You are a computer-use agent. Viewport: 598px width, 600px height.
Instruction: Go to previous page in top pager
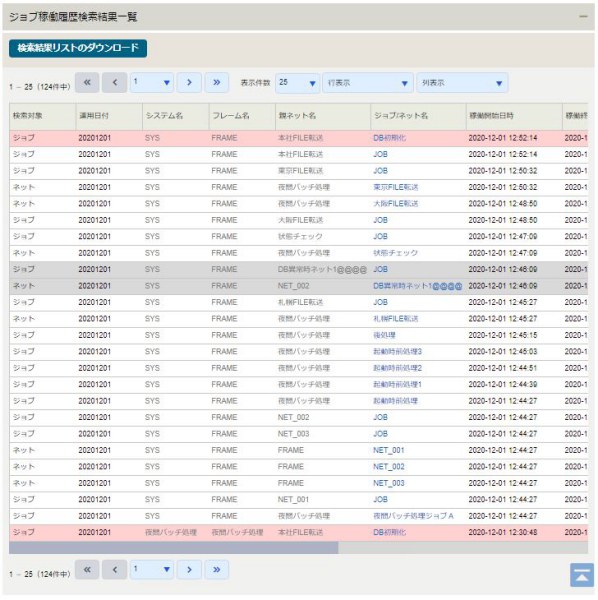coord(114,83)
